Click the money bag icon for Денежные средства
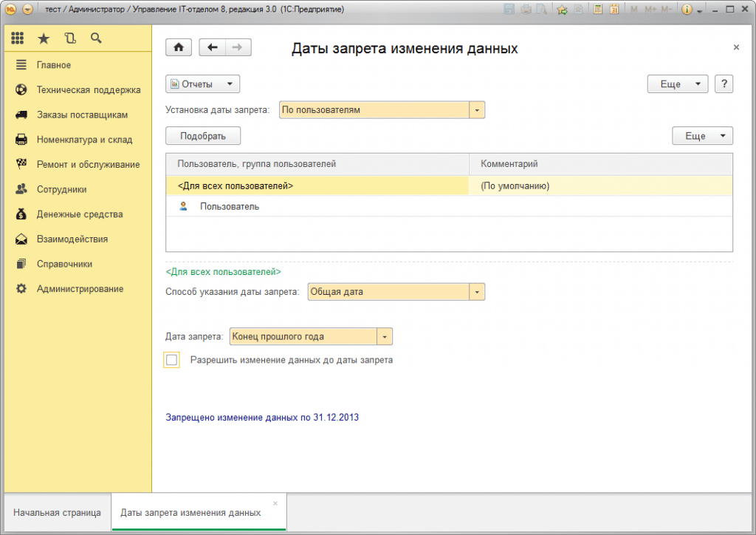This screenshot has width=756, height=535. 21,214
